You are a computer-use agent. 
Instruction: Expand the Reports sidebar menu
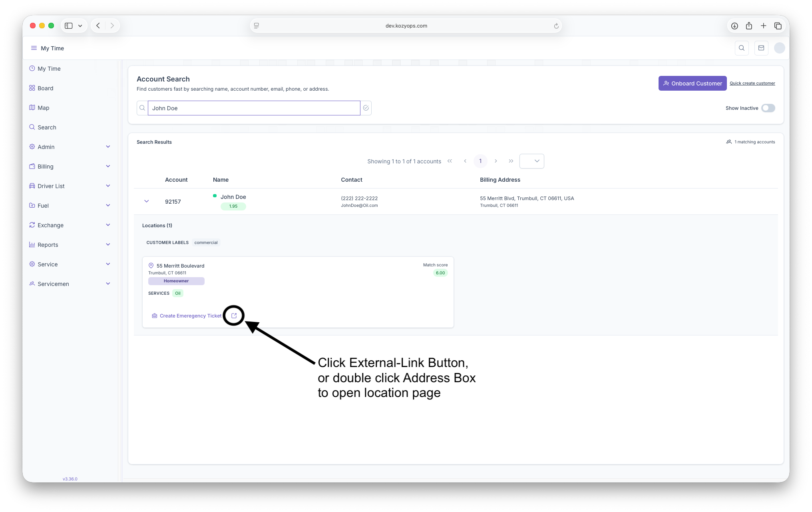pyautogui.click(x=70, y=244)
